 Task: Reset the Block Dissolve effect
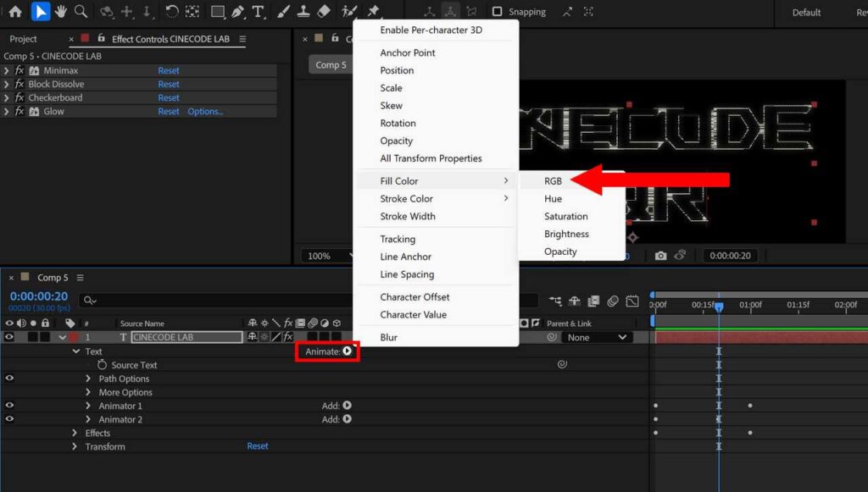click(x=169, y=84)
